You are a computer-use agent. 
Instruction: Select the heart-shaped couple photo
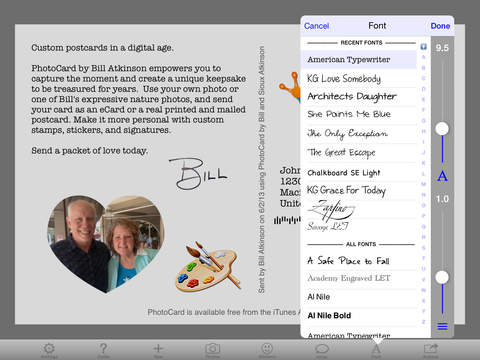[x=106, y=244]
